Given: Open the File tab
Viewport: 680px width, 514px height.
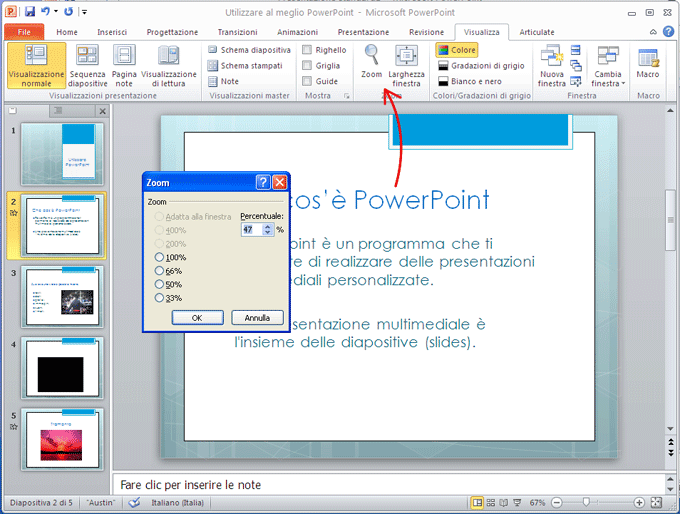Looking at the screenshot, I should pyautogui.click(x=24, y=32).
